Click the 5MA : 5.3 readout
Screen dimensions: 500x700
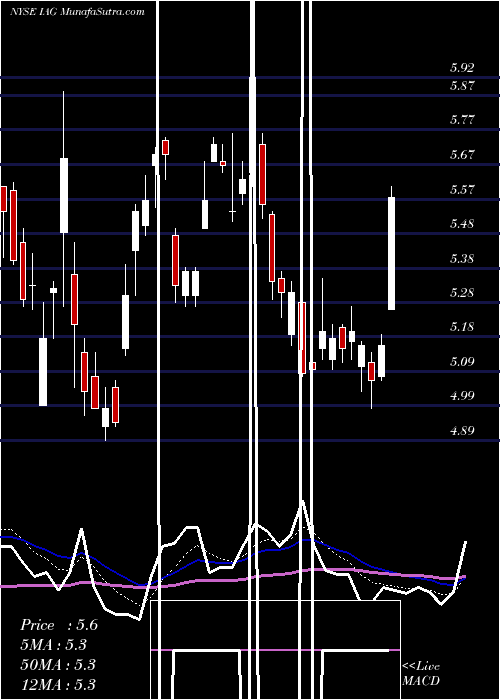click(x=53, y=645)
